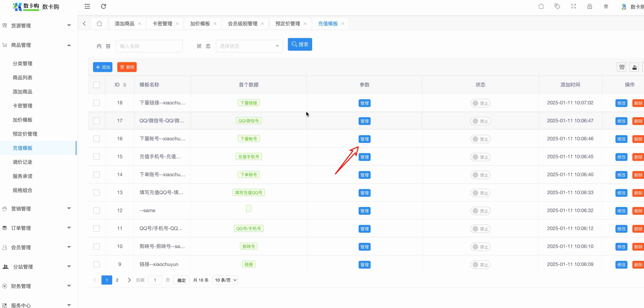Open the 10 条/页 page size dropdown
The width and height of the screenshot is (644, 308).
point(225,280)
